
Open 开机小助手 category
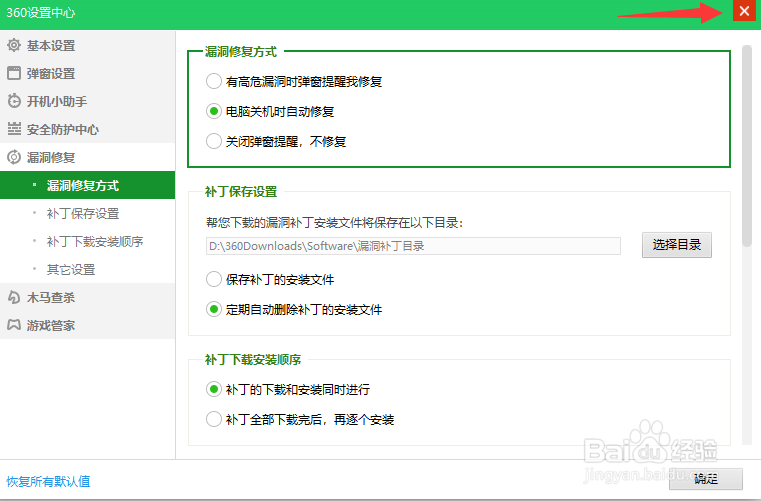[x=87, y=101]
